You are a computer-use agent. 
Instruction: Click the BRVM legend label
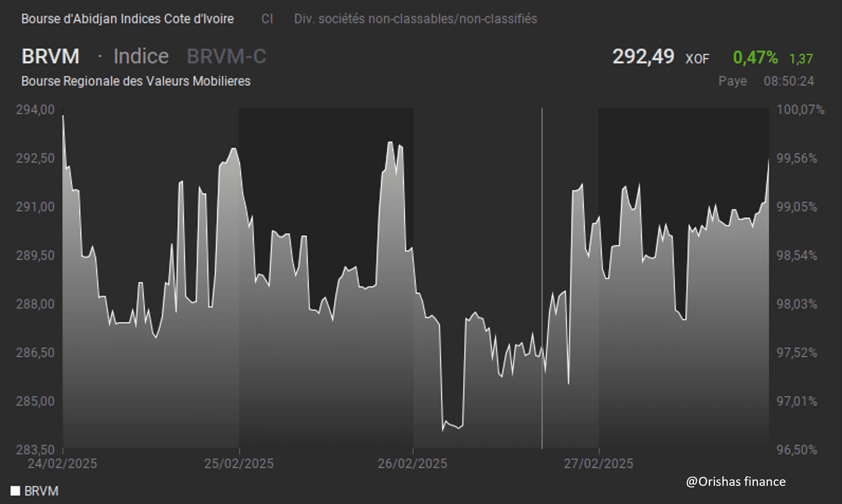pos(42,491)
